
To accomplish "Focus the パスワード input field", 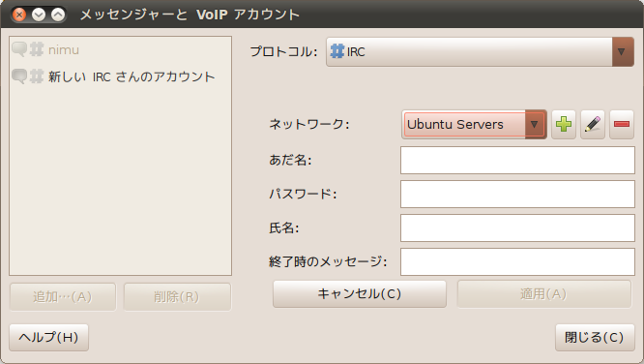I will coord(517,195).
